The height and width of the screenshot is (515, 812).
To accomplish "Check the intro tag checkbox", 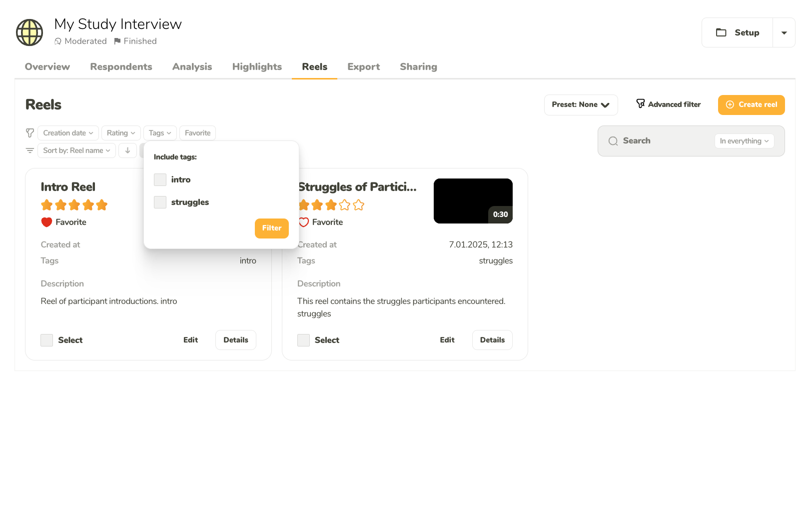I will (x=160, y=179).
